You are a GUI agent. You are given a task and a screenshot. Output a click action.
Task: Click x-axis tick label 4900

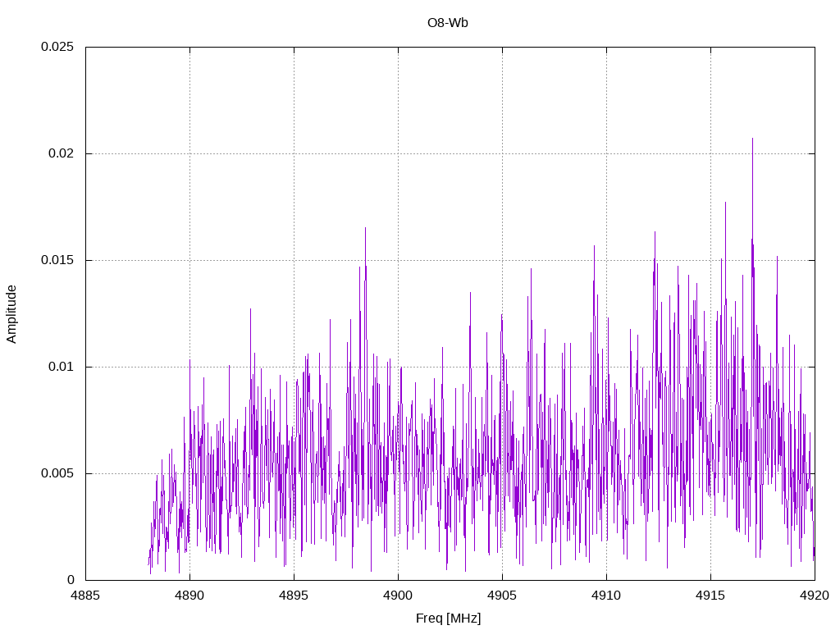398,596
